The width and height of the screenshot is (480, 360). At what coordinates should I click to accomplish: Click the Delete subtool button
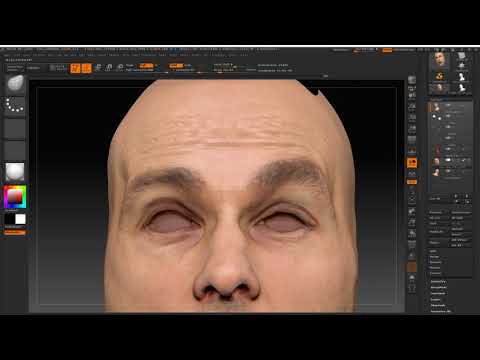point(438,242)
